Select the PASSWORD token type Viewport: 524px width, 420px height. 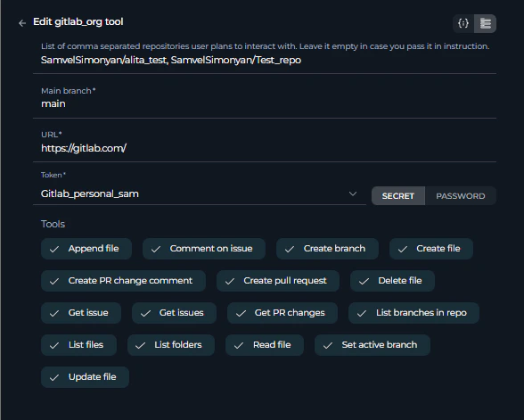pos(461,196)
